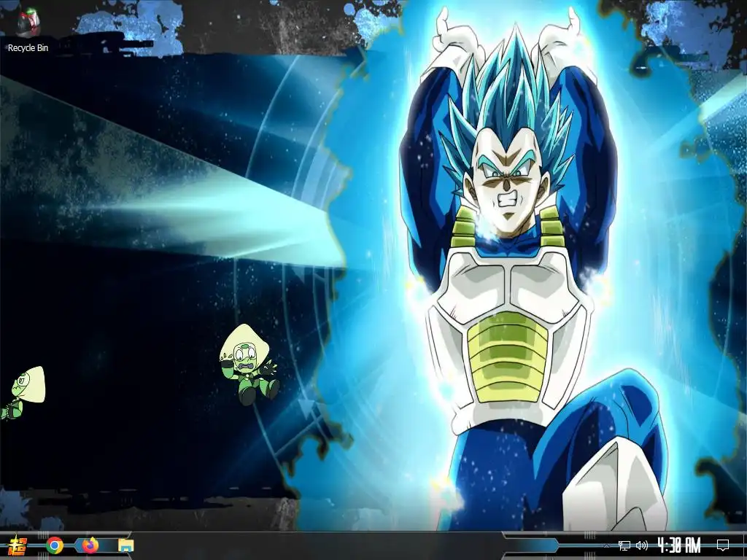Viewport: 747px width, 560px height.
Task: Open the Start menu button
Action: coord(18,545)
